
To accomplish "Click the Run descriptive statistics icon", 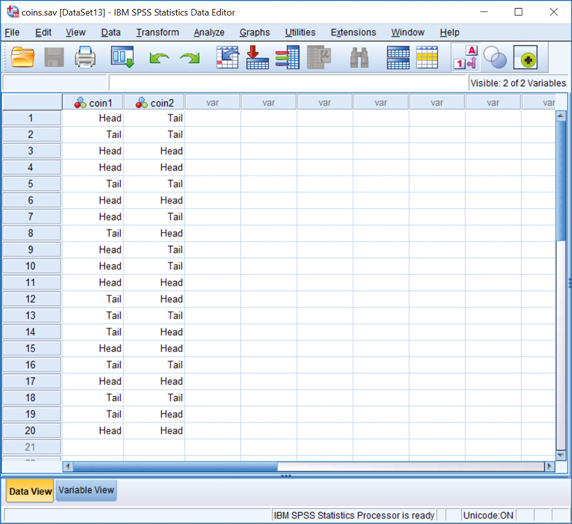I will (319, 57).
